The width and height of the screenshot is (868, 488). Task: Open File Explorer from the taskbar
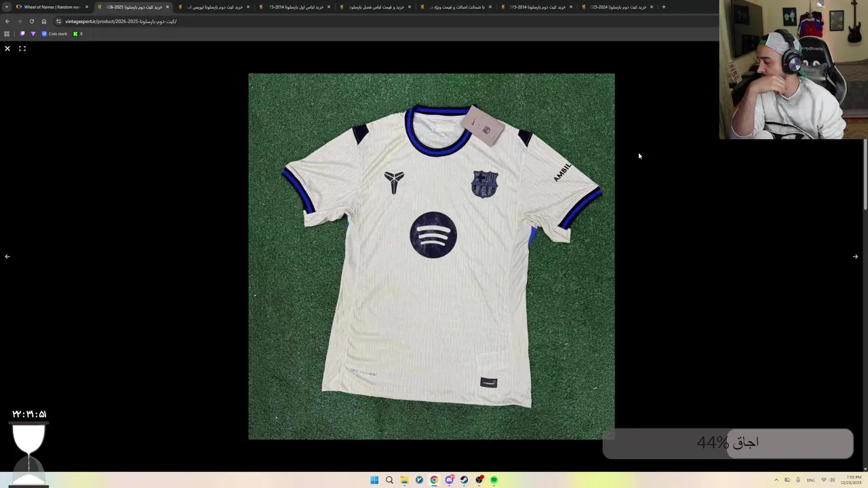pyautogui.click(x=404, y=480)
